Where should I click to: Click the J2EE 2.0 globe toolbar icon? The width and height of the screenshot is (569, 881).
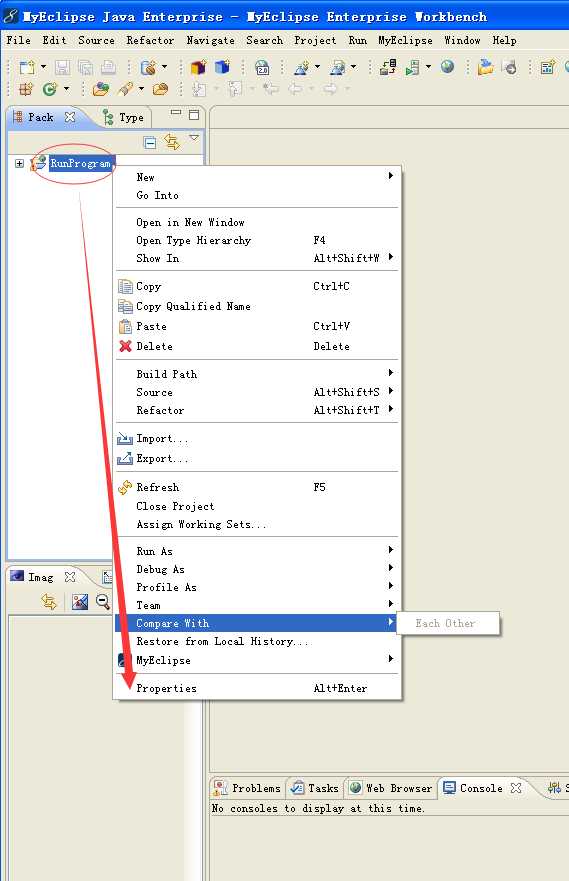[262, 68]
